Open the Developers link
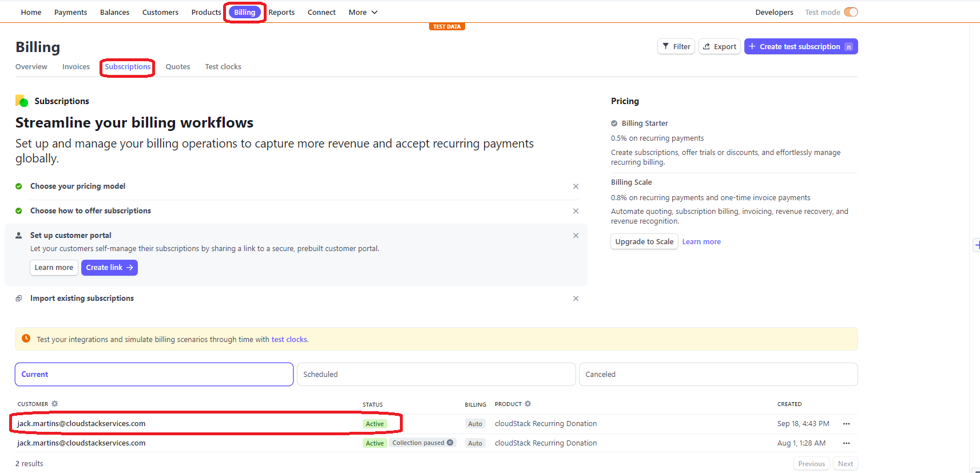 click(774, 12)
